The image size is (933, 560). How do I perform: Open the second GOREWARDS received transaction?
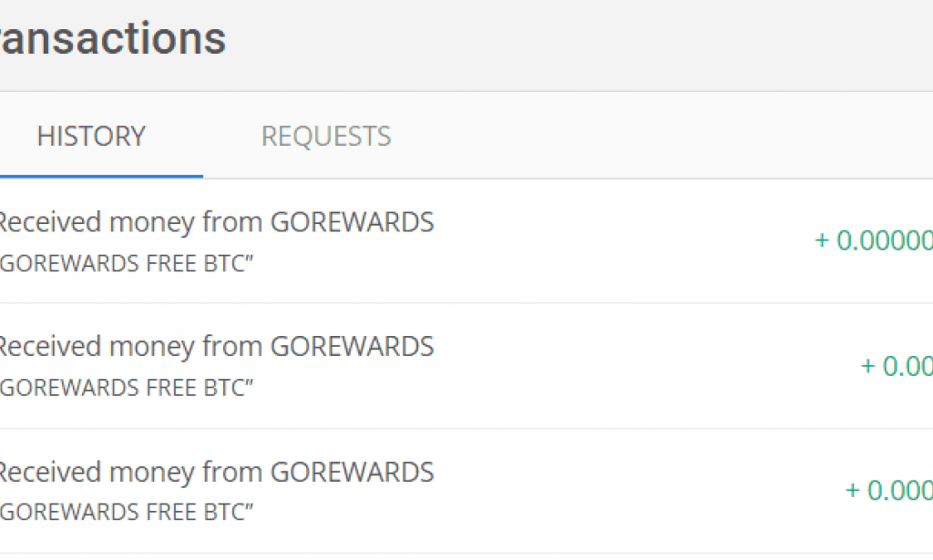pos(219,346)
